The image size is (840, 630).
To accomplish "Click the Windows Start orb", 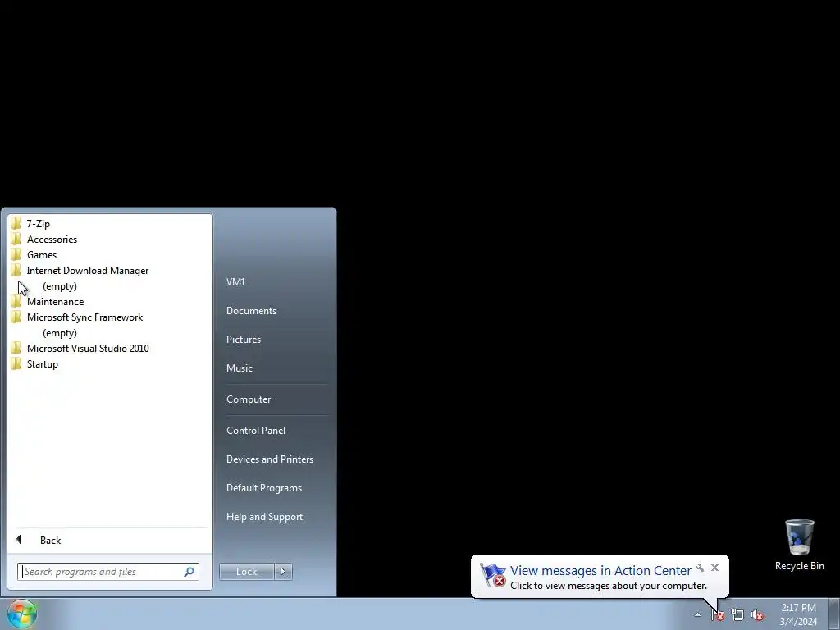I will 22,614.
